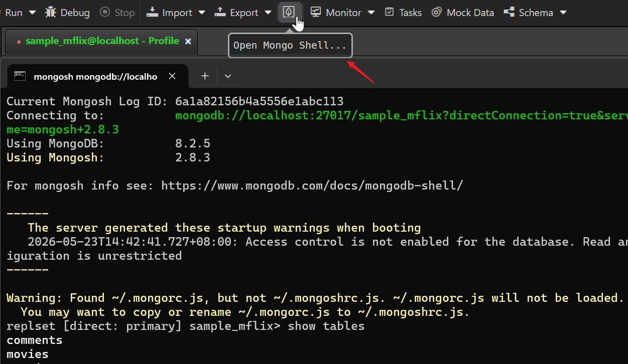This screenshot has width=628, height=364.
Task: Open the mongodb-shell docs URL
Action: coord(312,186)
